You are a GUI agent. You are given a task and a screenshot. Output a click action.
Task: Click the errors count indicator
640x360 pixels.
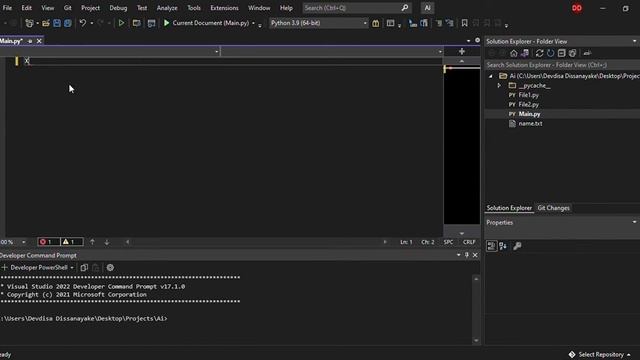48,242
